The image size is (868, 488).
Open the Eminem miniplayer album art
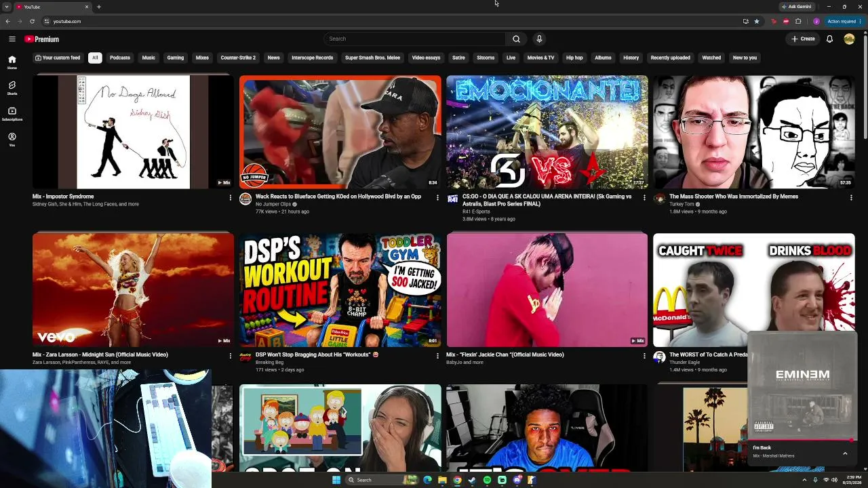(803, 386)
